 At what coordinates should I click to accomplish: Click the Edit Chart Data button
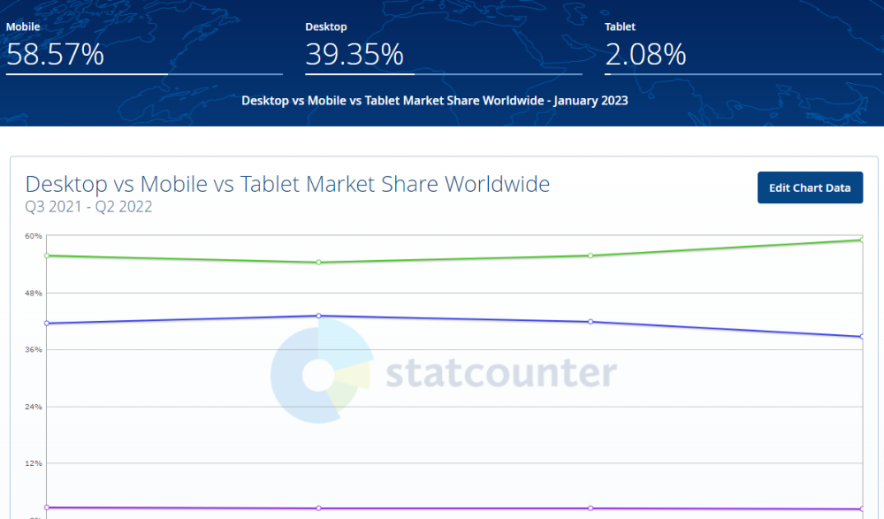[x=809, y=188]
